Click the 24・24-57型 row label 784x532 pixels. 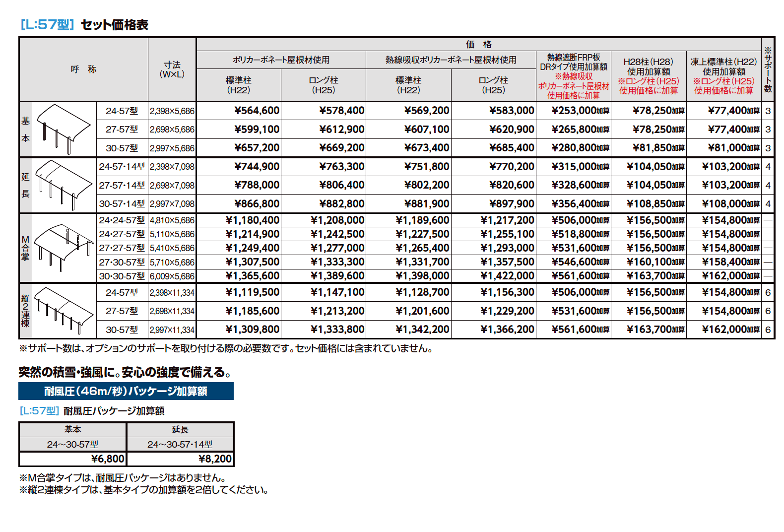coord(122,220)
